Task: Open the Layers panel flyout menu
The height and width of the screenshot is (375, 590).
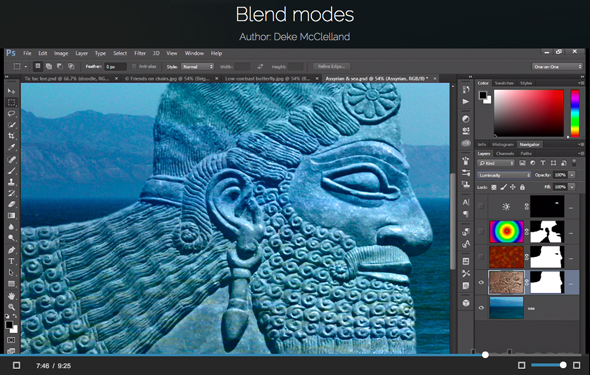Action: (x=581, y=153)
